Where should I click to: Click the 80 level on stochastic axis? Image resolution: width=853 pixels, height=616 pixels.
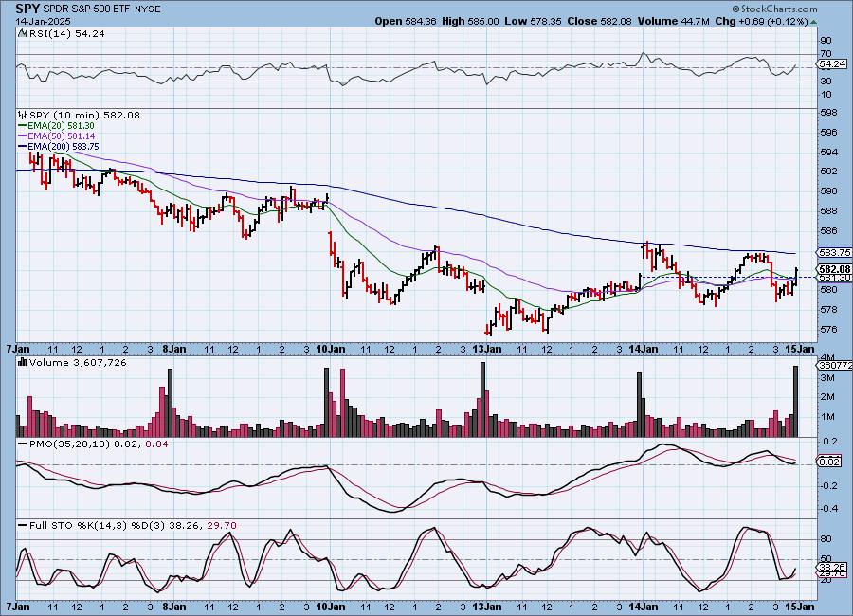click(x=826, y=538)
